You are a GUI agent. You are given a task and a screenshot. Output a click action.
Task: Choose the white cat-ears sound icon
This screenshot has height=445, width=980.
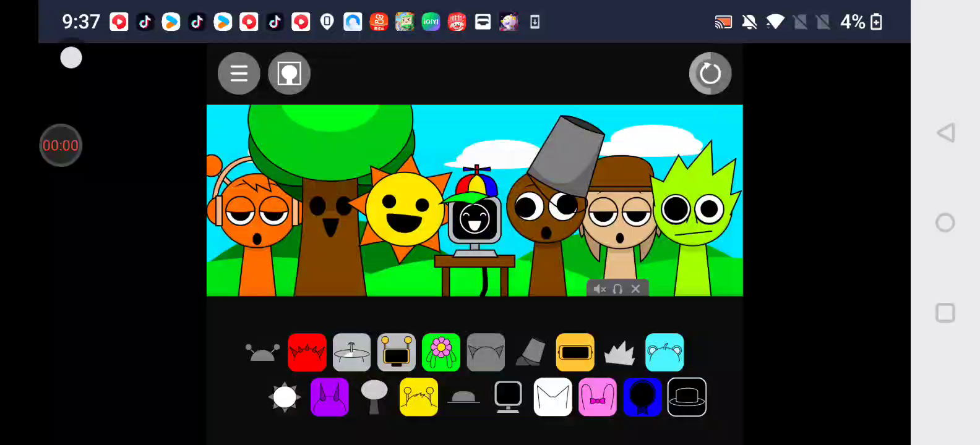[552, 397]
